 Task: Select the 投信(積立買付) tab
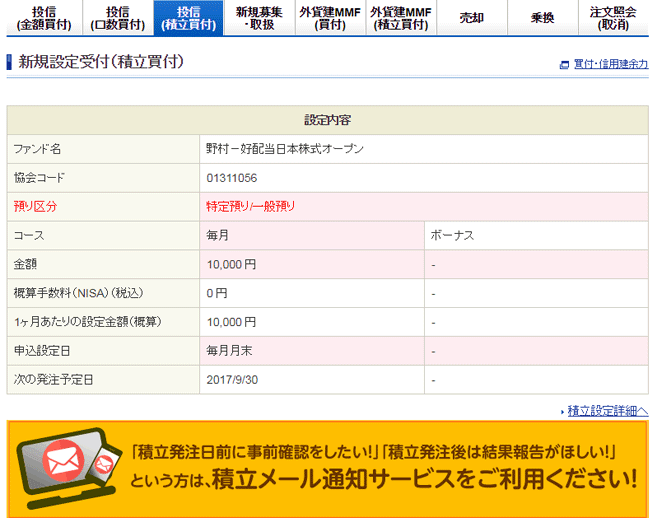pos(188,18)
